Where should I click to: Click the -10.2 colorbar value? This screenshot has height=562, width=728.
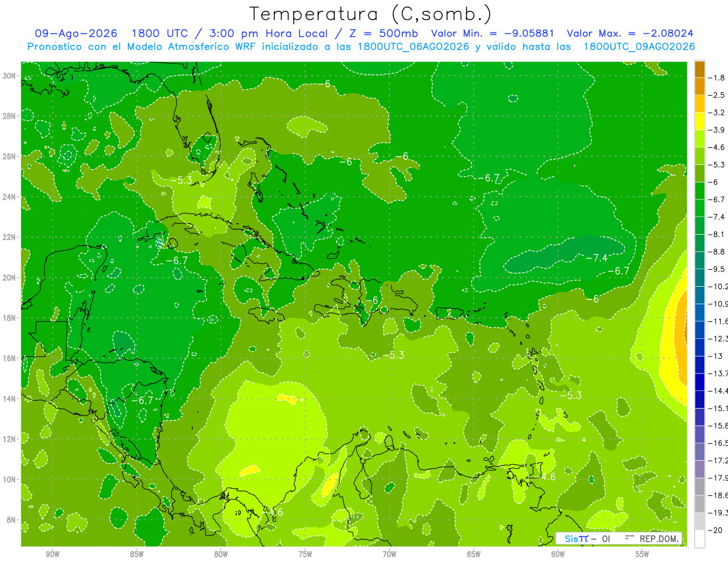tap(718, 286)
